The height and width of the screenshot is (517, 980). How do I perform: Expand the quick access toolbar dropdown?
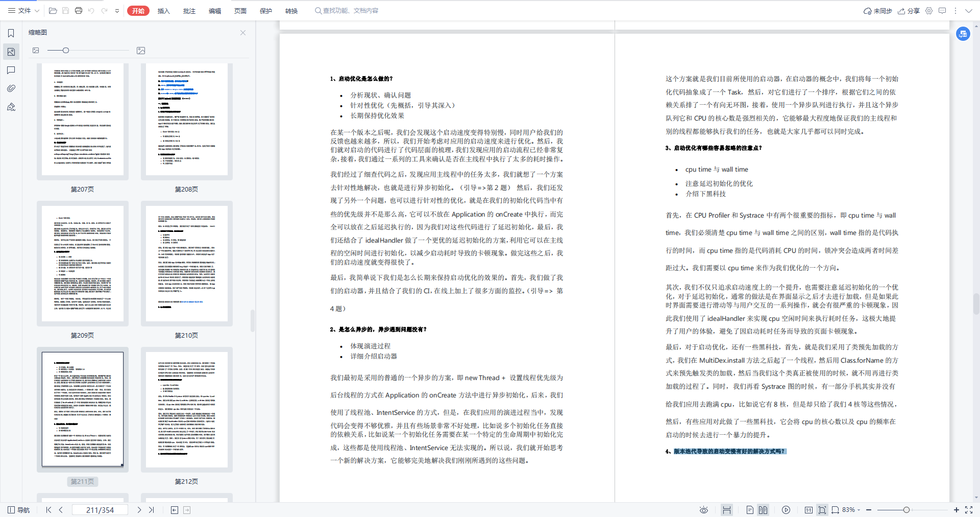[x=117, y=11]
